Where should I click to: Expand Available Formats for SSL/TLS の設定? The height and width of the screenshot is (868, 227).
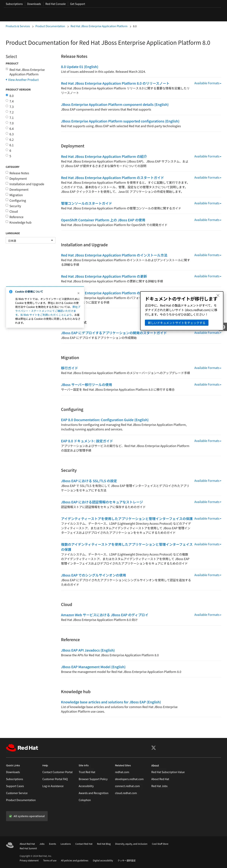[208, 481]
